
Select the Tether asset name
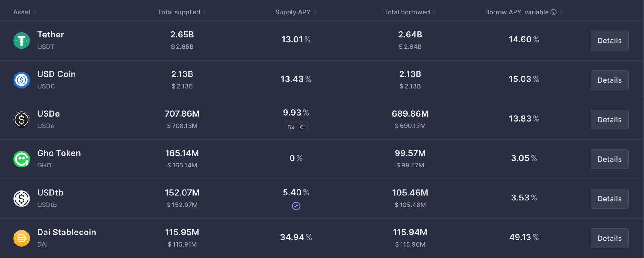point(51,35)
